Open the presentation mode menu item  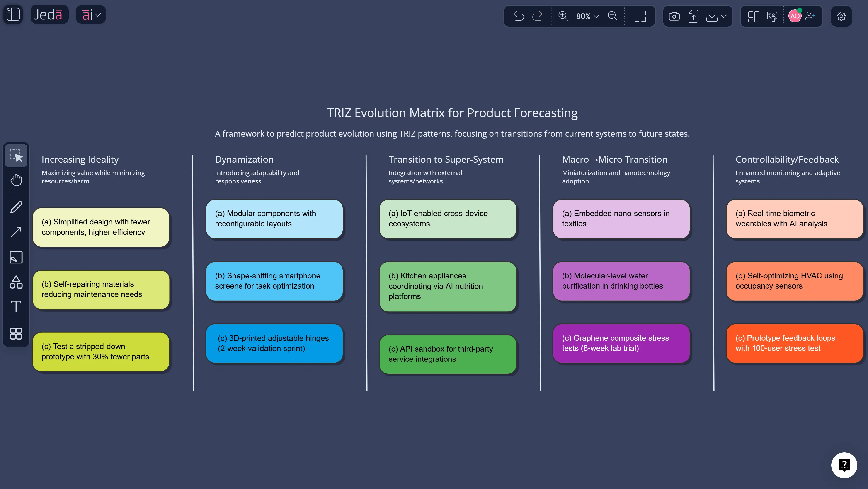tap(772, 16)
